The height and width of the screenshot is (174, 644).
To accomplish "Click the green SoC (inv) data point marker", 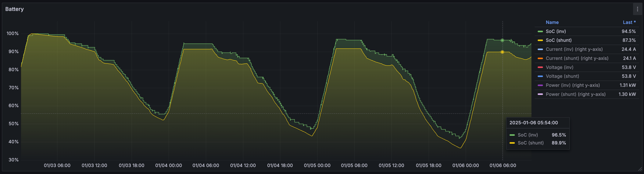I will (x=502, y=40).
